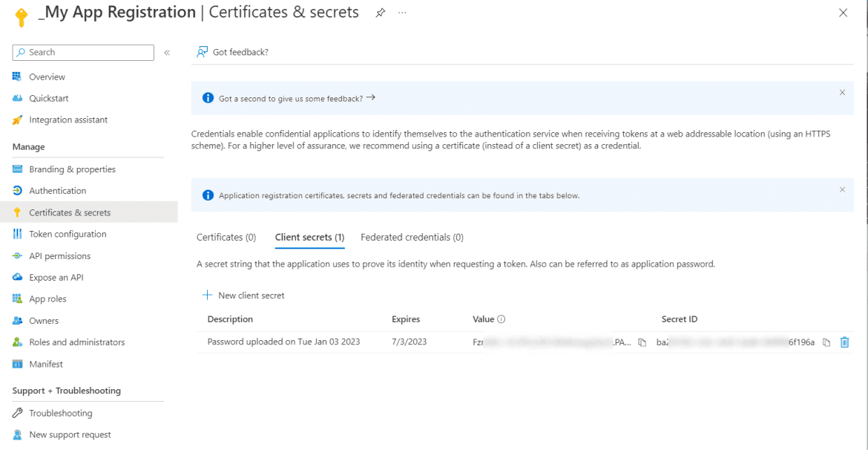Image resolution: width=868 pixels, height=450 pixels.
Task: Click the info icon in credentials banner
Action: (x=208, y=195)
